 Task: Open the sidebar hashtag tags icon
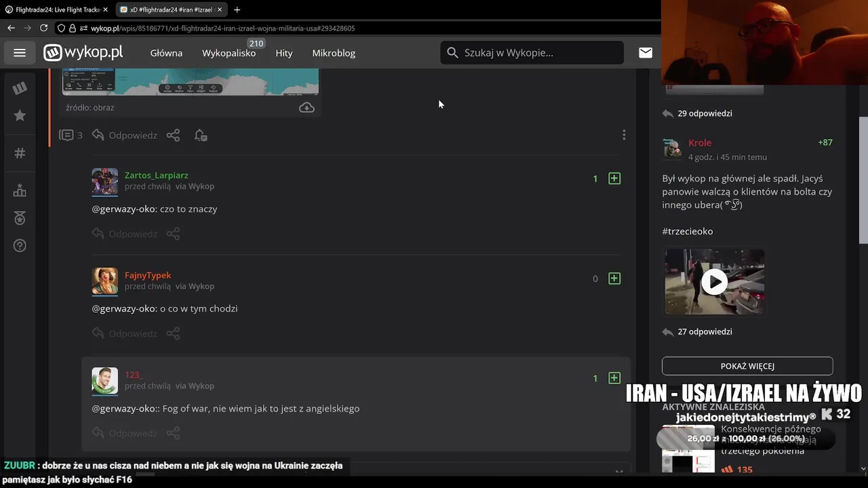coord(20,153)
